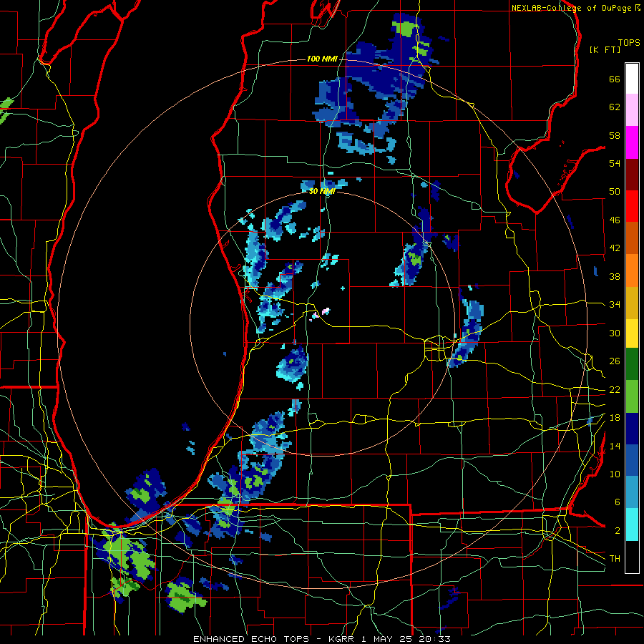Click the legend value '2'
644x644 pixels.
tap(618, 531)
